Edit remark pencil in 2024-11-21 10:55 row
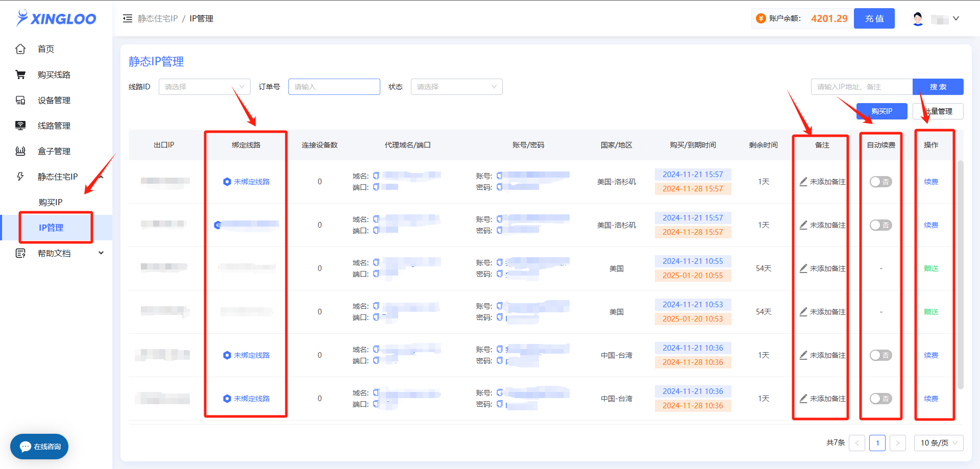This screenshot has height=469, width=980. [x=803, y=268]
